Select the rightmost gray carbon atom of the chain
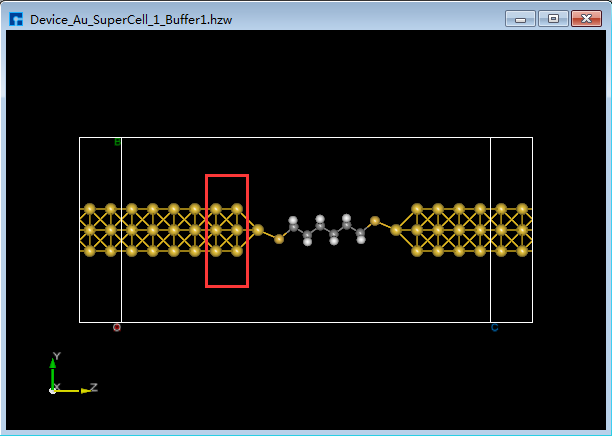 click(x=359, y=234)
